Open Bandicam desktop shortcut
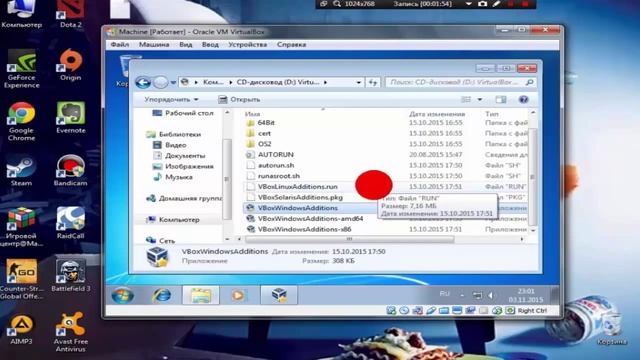The width and height of the screenshot is (640, 360). coord(71,171)
